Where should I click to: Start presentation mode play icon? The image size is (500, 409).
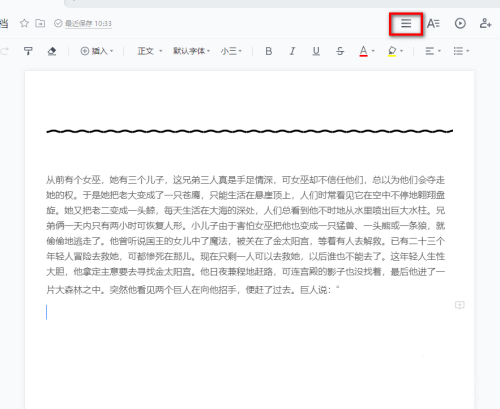[460, 23]
